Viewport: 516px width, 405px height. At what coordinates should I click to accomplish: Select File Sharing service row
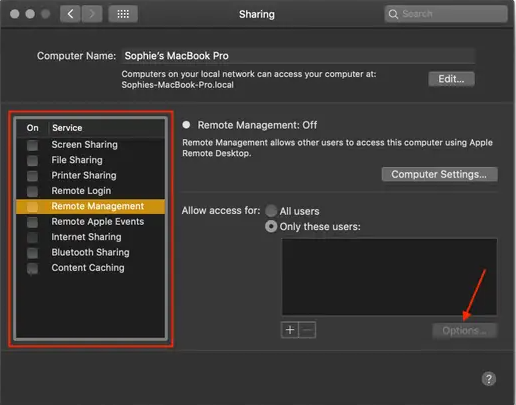tap(91, 160)
